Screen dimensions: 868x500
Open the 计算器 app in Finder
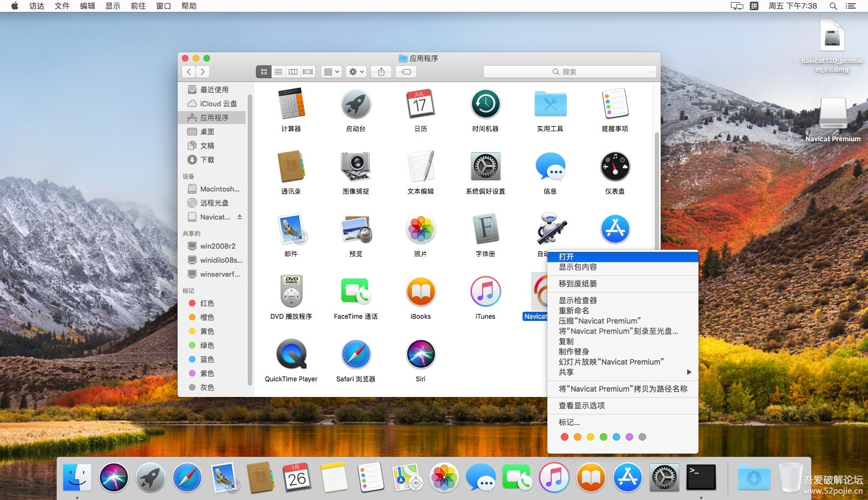[x=291, y=104]
